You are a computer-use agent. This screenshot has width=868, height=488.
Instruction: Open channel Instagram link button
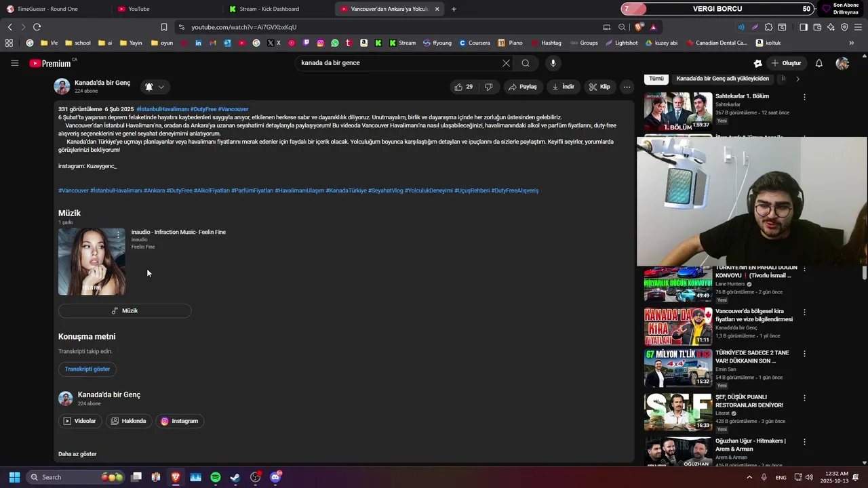pyautogui.click(x=180, y=421)
